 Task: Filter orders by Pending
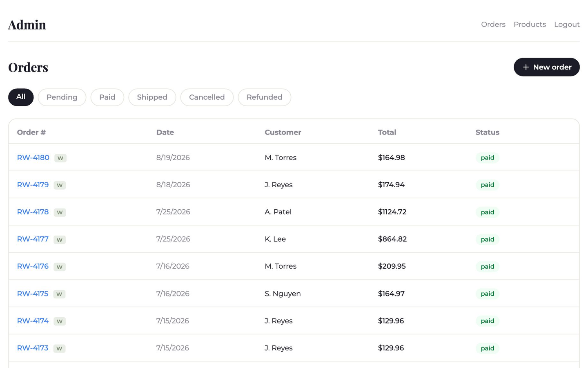click(x=62, y=97)
